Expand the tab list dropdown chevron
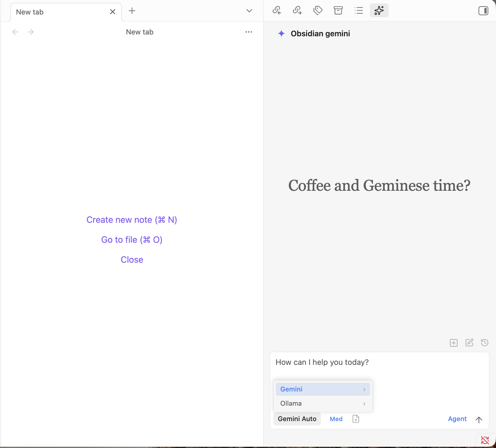Image resolution: width=496 pixels, height=448 pixels. [249, 11]
